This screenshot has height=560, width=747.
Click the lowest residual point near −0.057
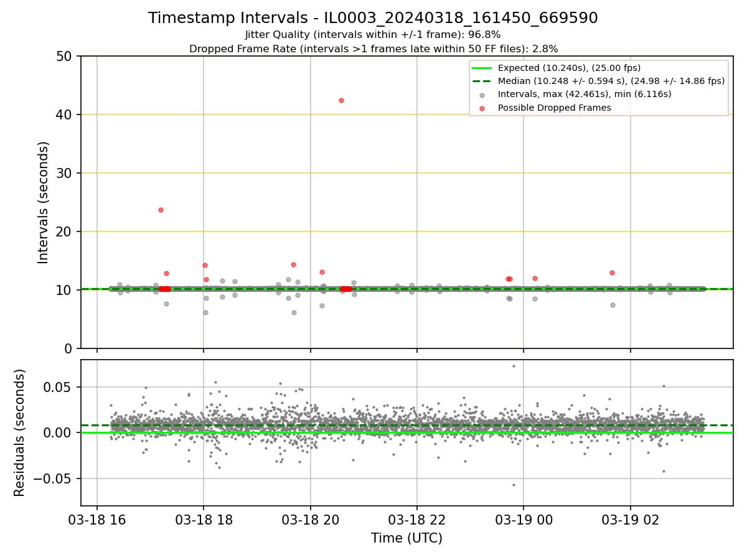(514, 485)
